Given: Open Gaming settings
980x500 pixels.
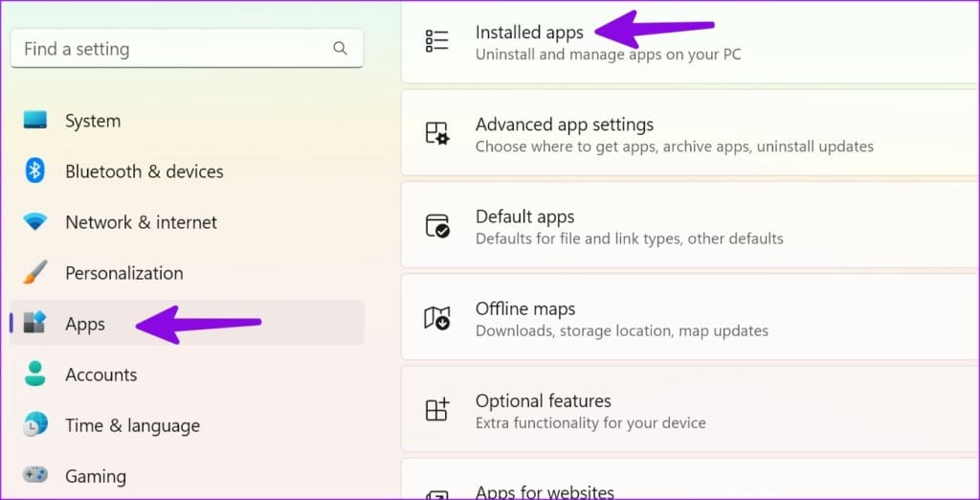Looking at the screenshot, I should (x=187, y=476).
